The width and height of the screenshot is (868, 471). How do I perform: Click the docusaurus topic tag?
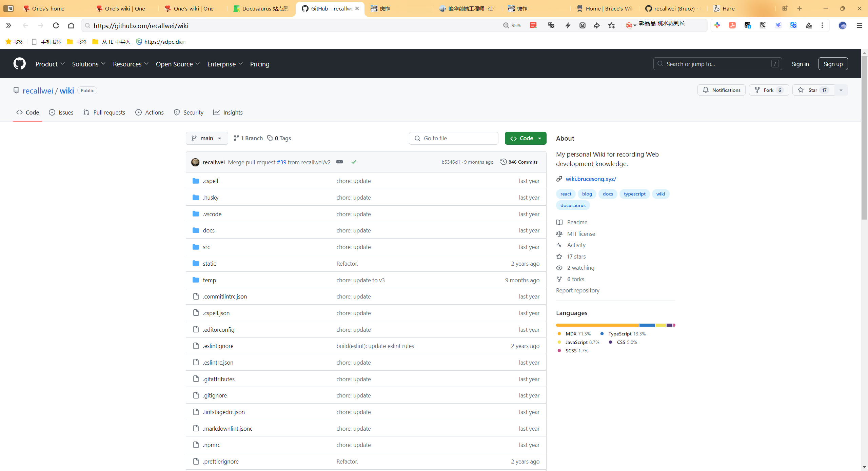(573, 205)
